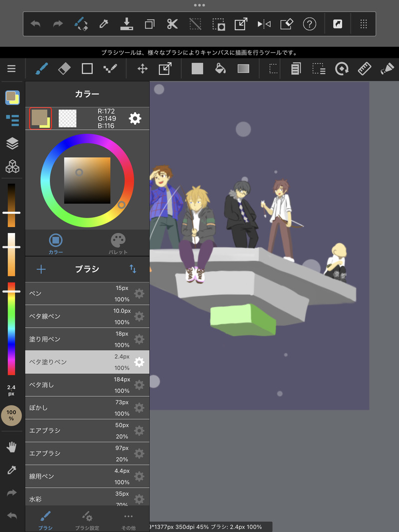Tap the deselect icon with the diagonal line
Image resolution: width=399 pixels, height=532 pixels.
(x=196, y=24)
